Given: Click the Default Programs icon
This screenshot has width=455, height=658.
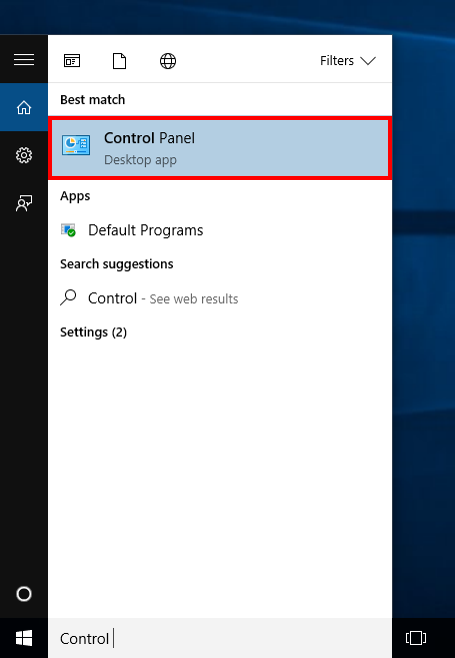Looking at the screenshot, I should (68, 230).
